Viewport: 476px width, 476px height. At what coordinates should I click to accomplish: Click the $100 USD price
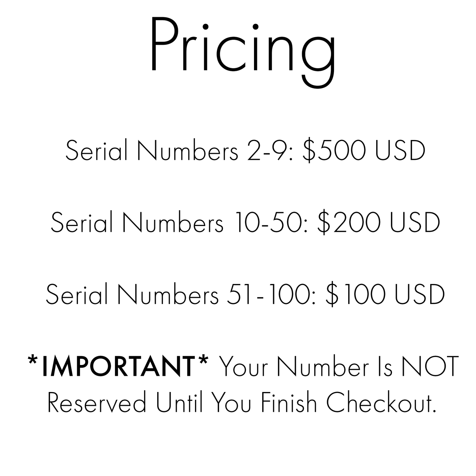click(385, 294)
